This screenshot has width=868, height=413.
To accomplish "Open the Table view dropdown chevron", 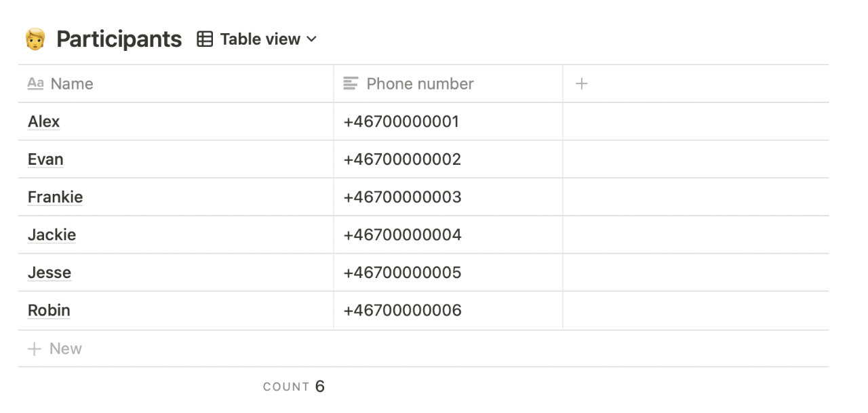I will pyautogui.click(x=312, y=39).
